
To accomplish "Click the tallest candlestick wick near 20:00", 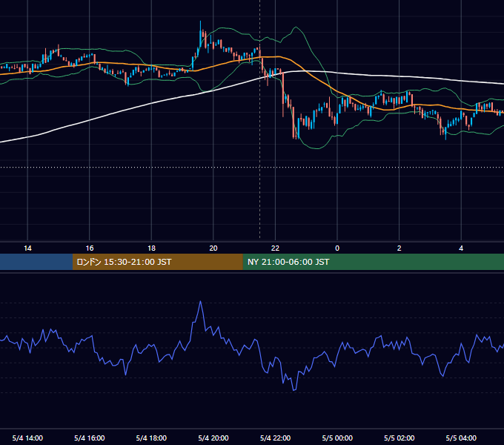I will point(201,34).
